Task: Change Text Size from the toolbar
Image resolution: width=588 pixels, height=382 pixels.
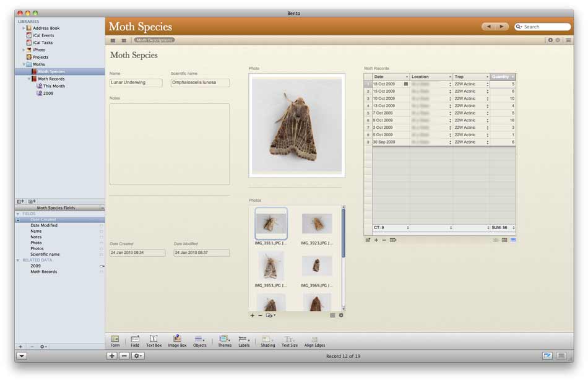Action: pyautogui.click(x=290, y=341)
